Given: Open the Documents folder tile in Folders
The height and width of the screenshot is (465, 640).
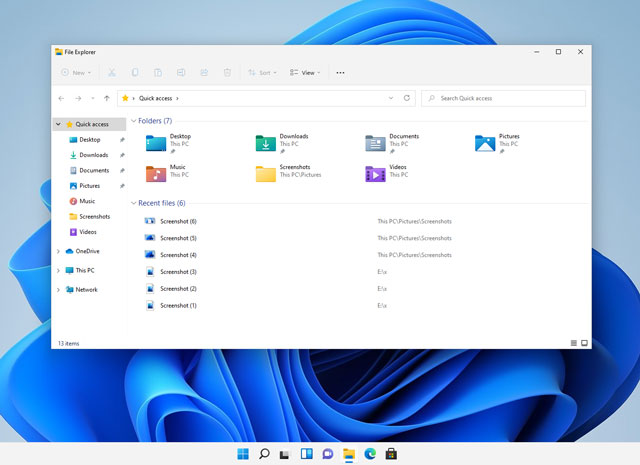Looking at the screenshot, I should pyautogui.click(x=392, y=144).
